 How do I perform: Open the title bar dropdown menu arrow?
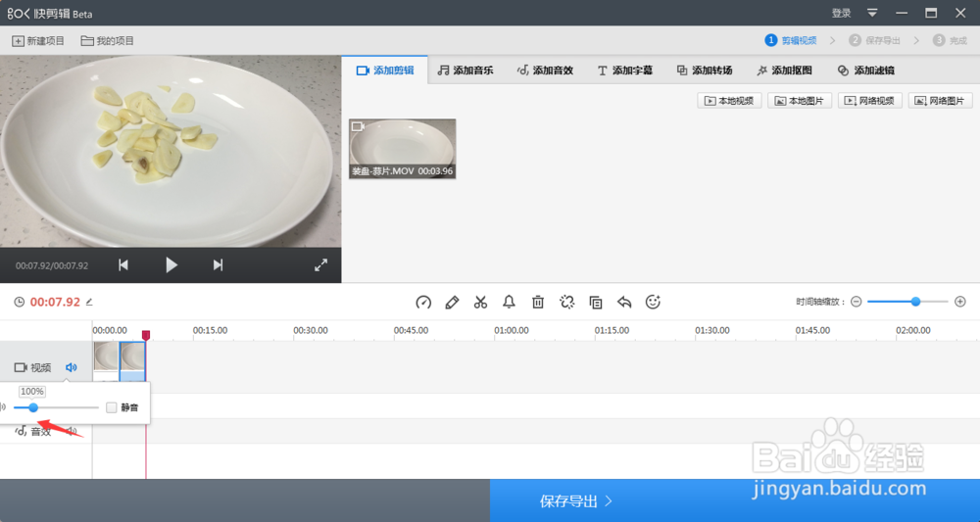tap(872, 13)
